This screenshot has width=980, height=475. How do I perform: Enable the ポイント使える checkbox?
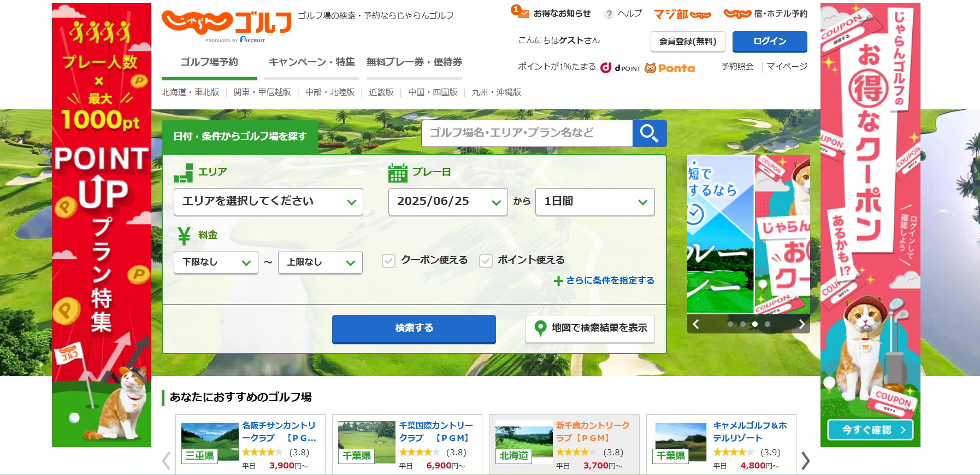coord(486,261)
